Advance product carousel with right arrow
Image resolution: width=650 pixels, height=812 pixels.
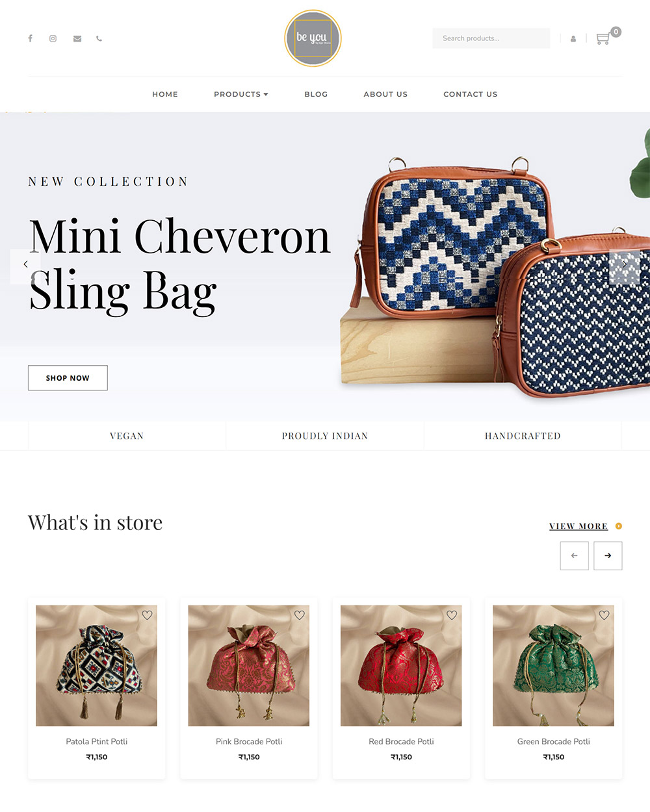point(608,555)
